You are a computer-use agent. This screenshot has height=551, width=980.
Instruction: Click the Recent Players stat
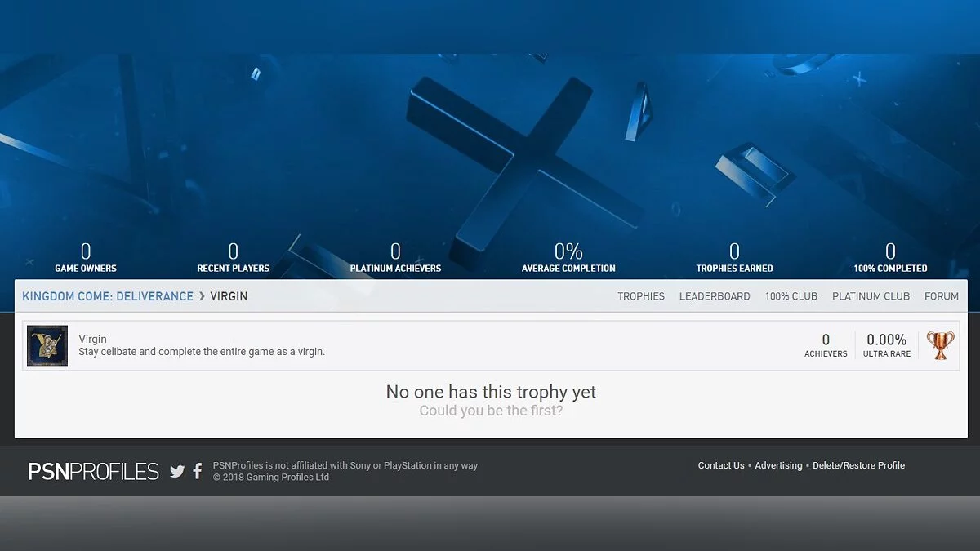[x=233, y=257]
